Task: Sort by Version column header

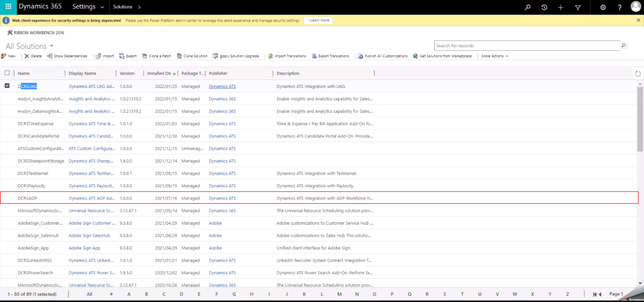Action: pos(127,73)
